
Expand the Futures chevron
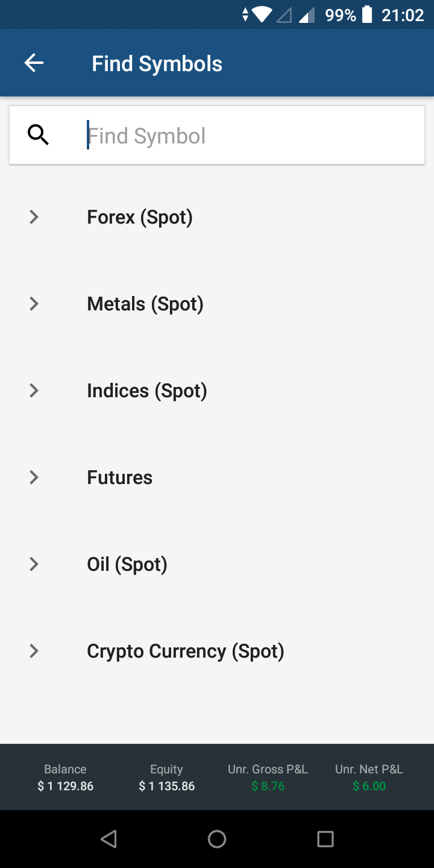(34, 477)
